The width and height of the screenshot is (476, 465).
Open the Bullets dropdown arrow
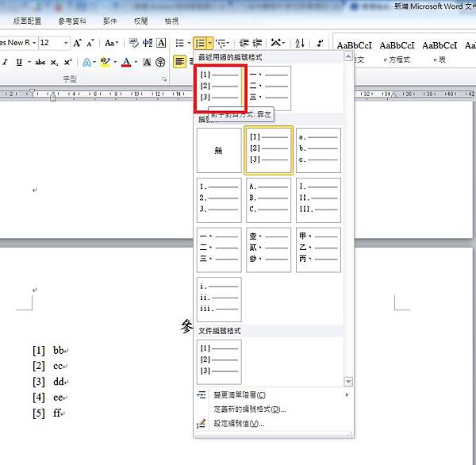[x=189, y=43]
